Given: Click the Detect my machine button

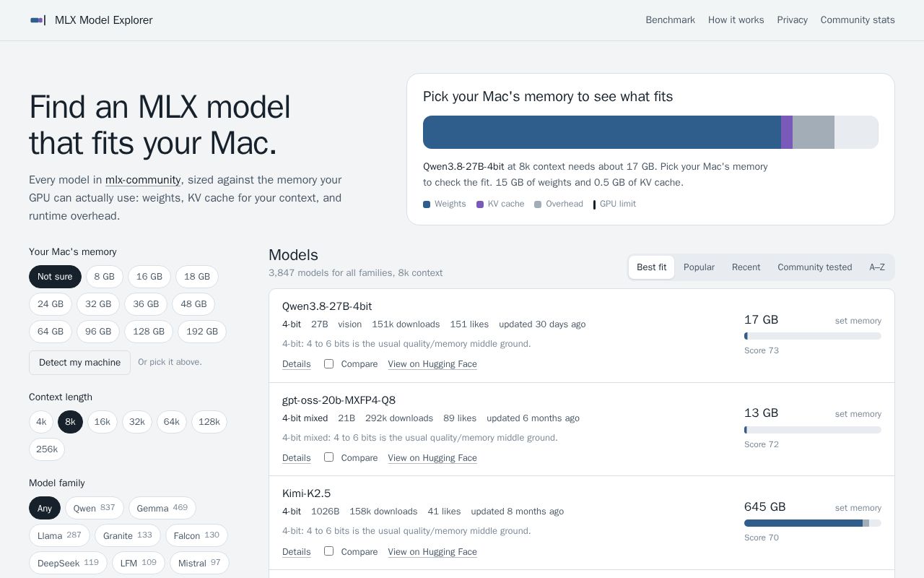Looking at the screenshot, I should (79, 363).
